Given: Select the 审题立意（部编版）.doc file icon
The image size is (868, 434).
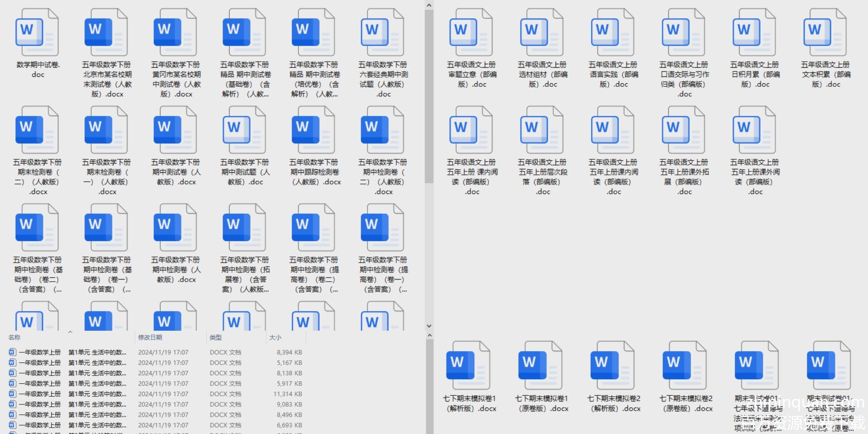Looking at the screenshot, I should tap(471, 33).
